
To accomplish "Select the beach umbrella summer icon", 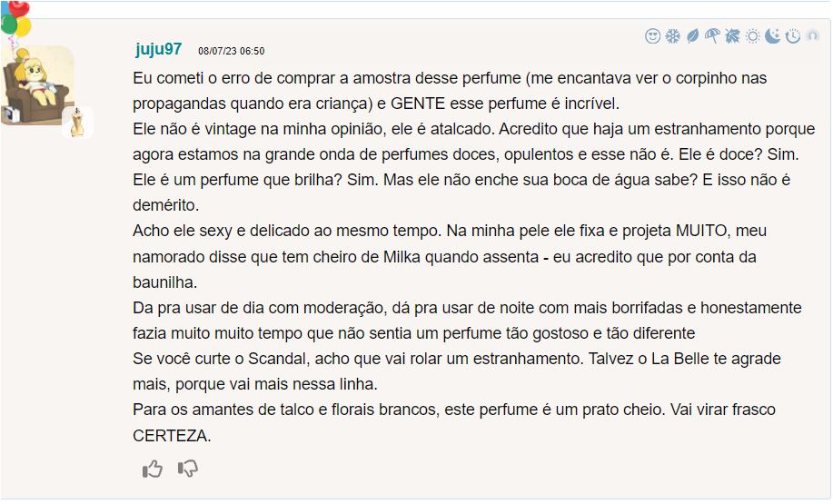I will coord(712,36).
